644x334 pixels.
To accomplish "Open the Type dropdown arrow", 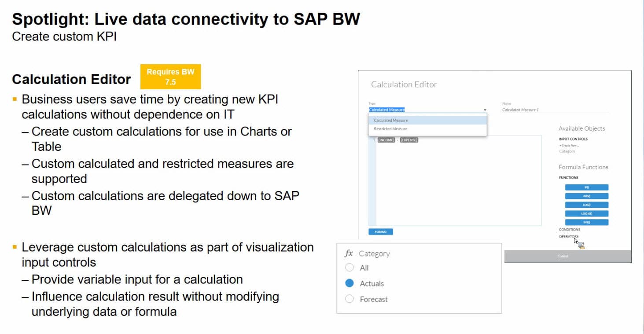I will click(x=485, y=110).
